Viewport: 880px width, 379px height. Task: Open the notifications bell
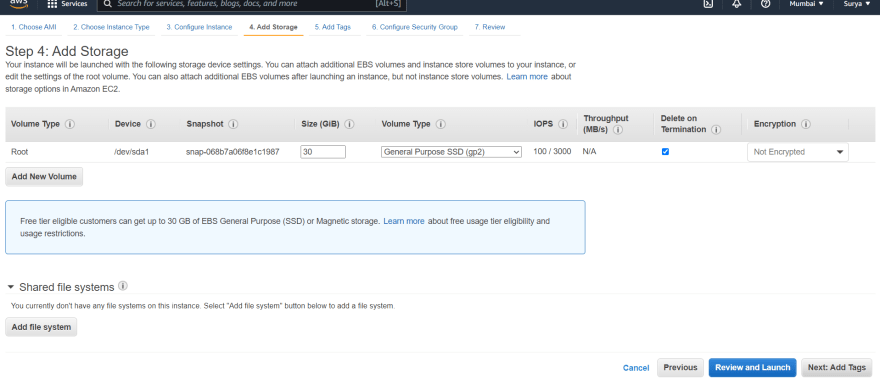(x=737, y=3)
